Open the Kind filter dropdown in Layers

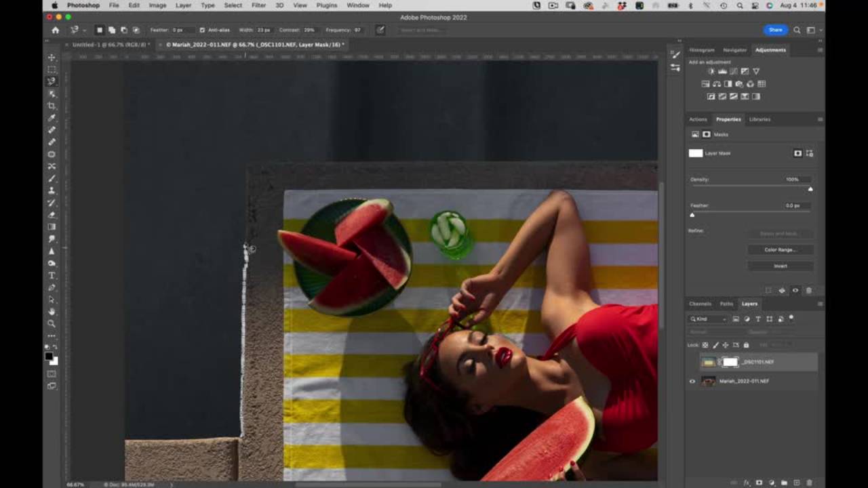(708, 319)
